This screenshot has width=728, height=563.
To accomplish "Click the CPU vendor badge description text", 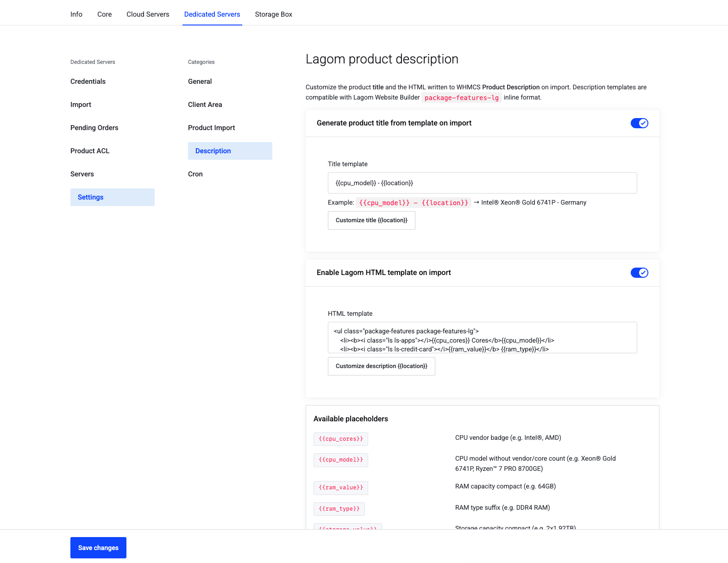I will (508, 438).
